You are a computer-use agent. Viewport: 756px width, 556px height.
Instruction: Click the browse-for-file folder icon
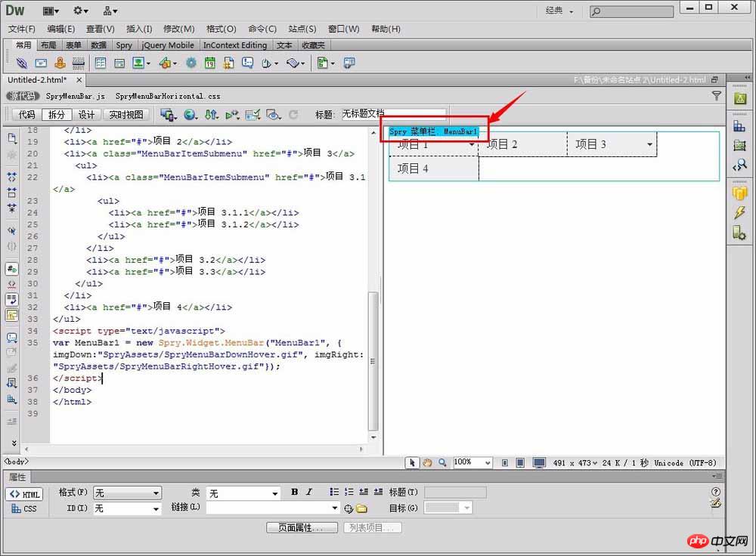361,508
